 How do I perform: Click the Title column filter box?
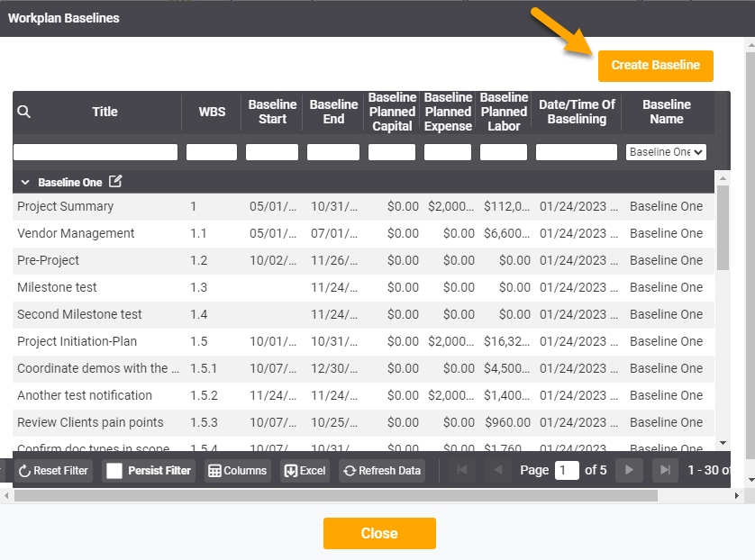click(95, 151)
